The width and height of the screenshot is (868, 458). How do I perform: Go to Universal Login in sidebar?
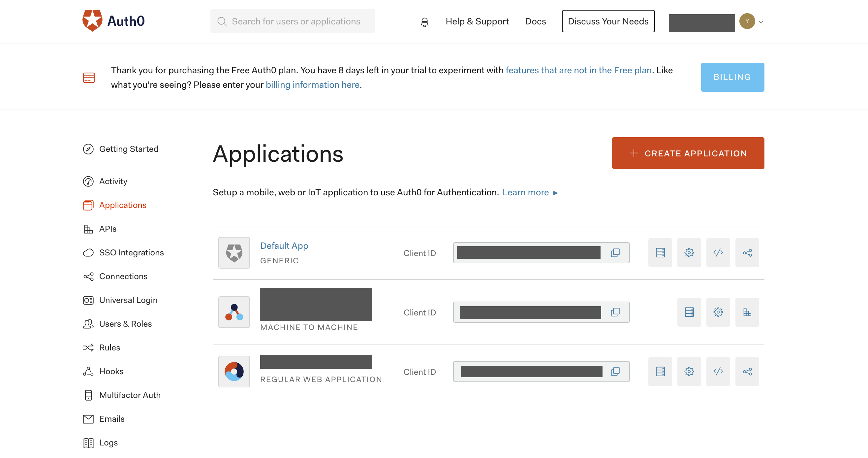(128, 300)
